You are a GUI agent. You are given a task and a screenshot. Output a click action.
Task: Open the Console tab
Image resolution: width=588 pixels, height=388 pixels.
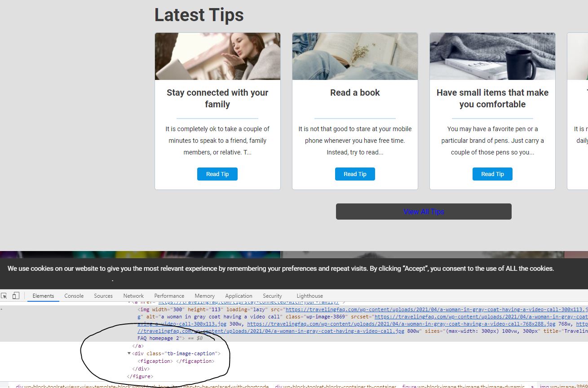pos(74,296)
